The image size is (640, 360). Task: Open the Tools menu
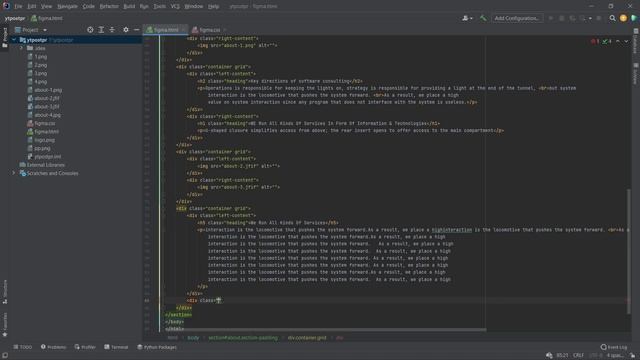click(160, 6)
